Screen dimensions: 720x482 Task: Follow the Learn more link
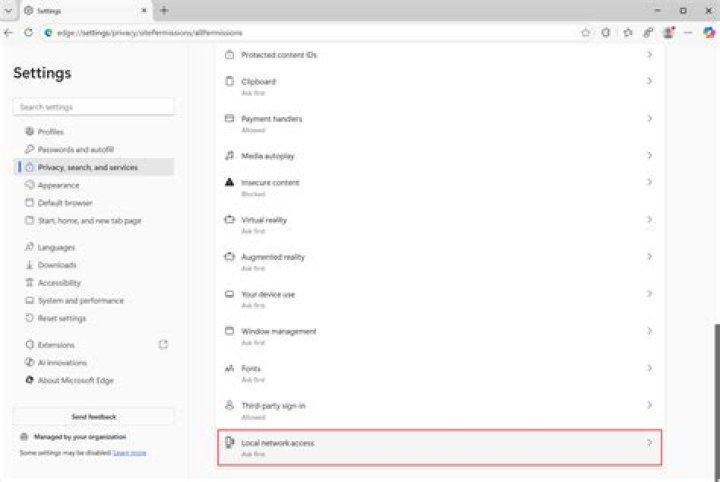129,453
